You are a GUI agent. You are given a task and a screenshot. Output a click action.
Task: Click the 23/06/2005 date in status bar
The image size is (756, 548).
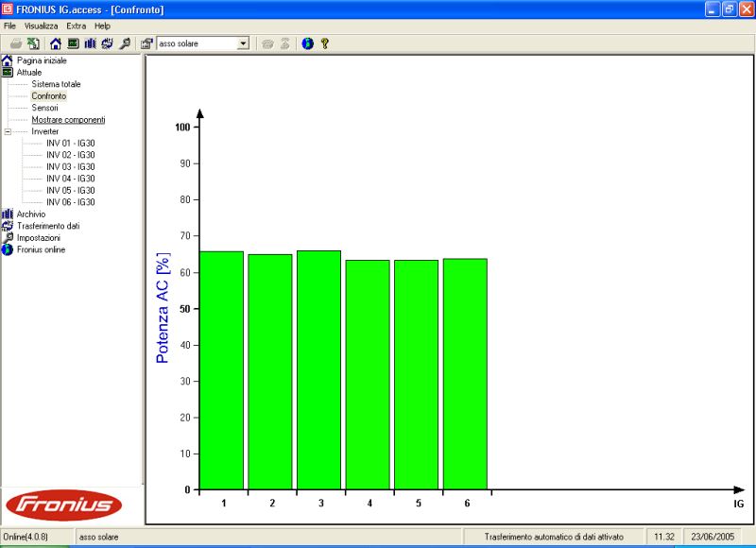[713, 537]
